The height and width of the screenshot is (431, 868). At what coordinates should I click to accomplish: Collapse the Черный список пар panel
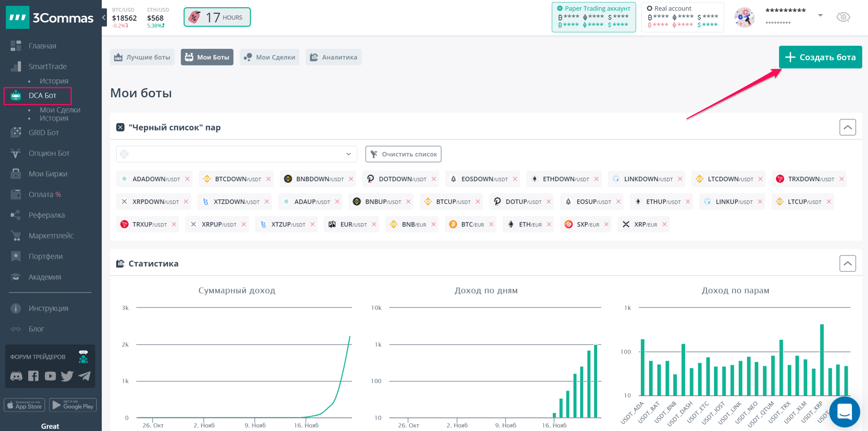click(x=847, y=127)
